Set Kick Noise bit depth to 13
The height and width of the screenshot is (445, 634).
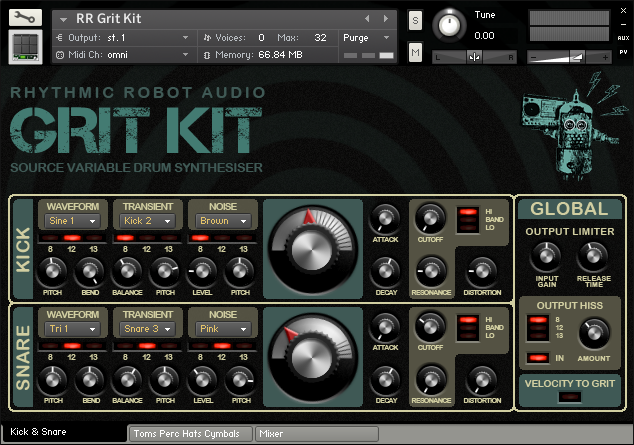pos(244,238)
